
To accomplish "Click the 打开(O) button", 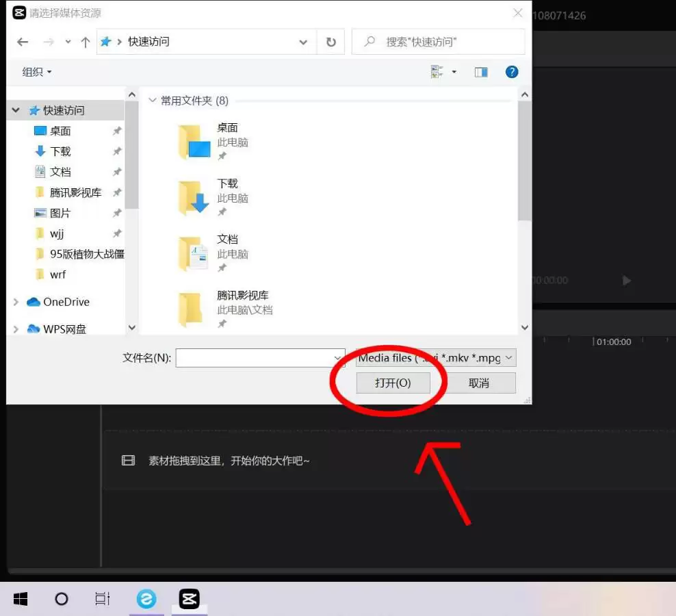I will 394,383.
